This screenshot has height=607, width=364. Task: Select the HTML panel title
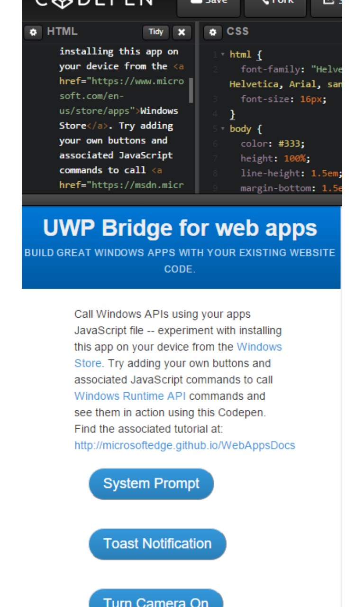point(62,32)
